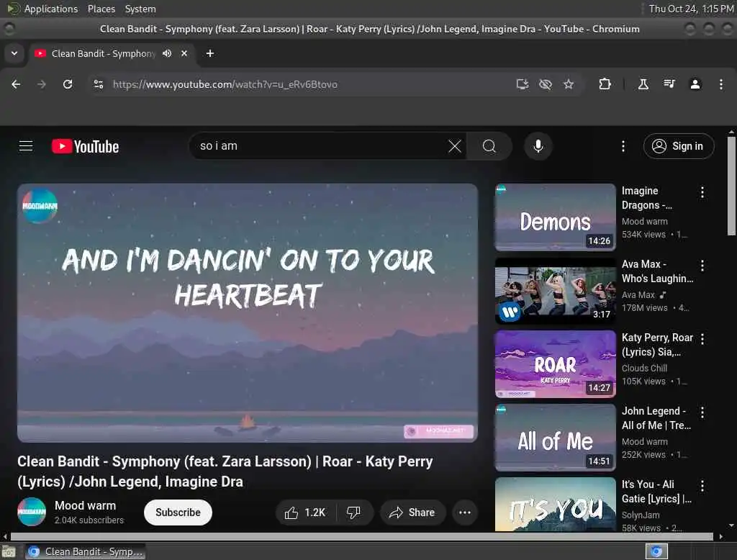This screenshot has width=737, height=560.
Task: Go back with browser back arrow
Action: pyautogui.click(x=16, y=84)
